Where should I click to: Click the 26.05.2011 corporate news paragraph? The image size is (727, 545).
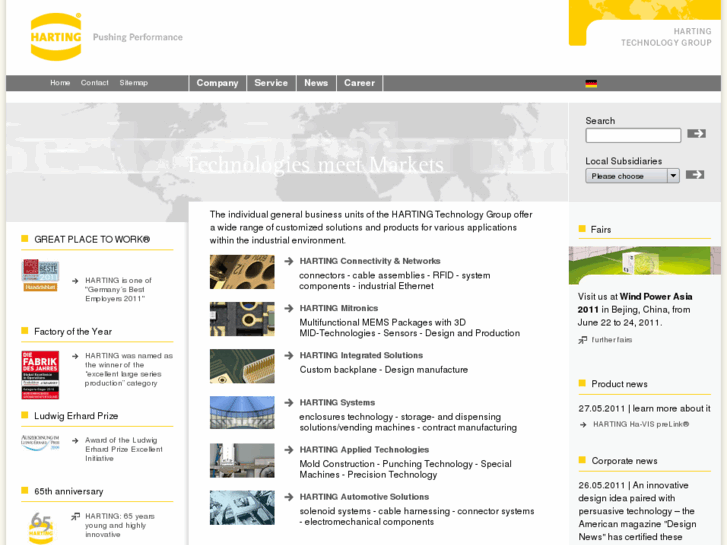638,511
